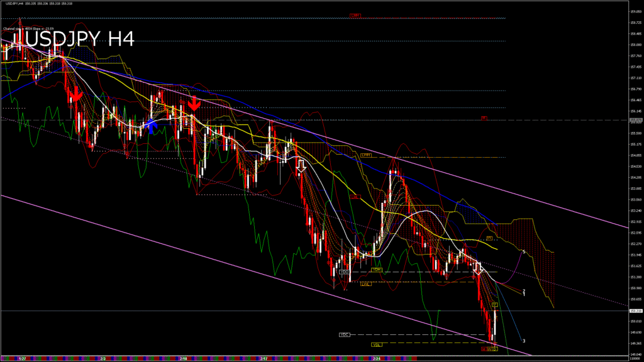
Task: Click the 149.365 price axis value
Action: coord(636,343)
